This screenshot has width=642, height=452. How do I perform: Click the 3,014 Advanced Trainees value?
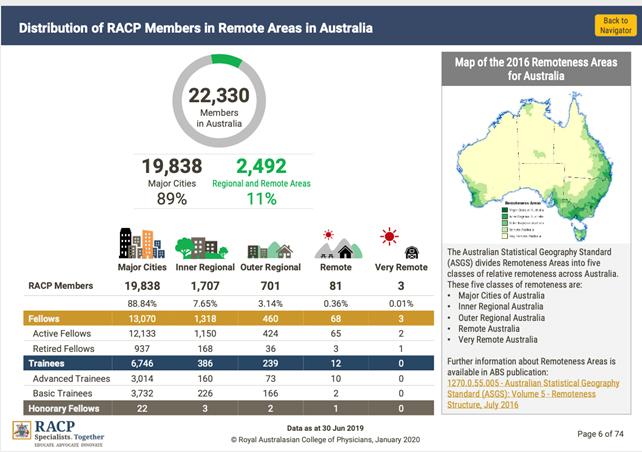click(x=142, y=379)
